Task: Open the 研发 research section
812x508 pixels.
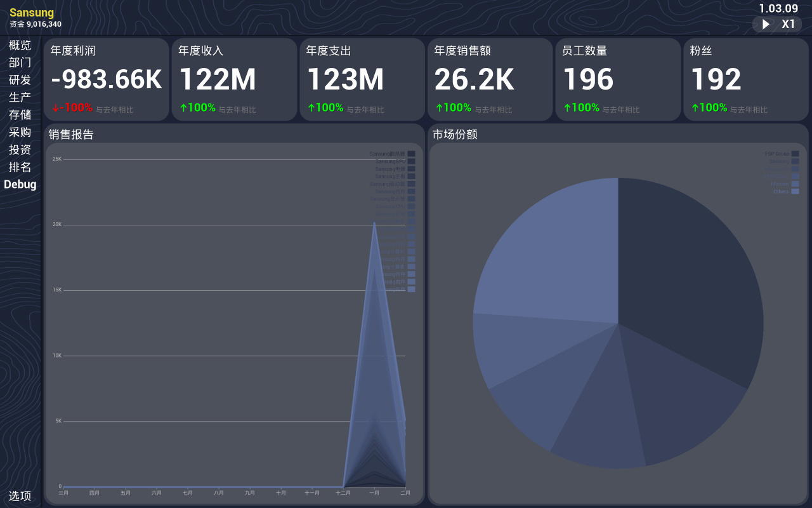Action: (20, 80)
